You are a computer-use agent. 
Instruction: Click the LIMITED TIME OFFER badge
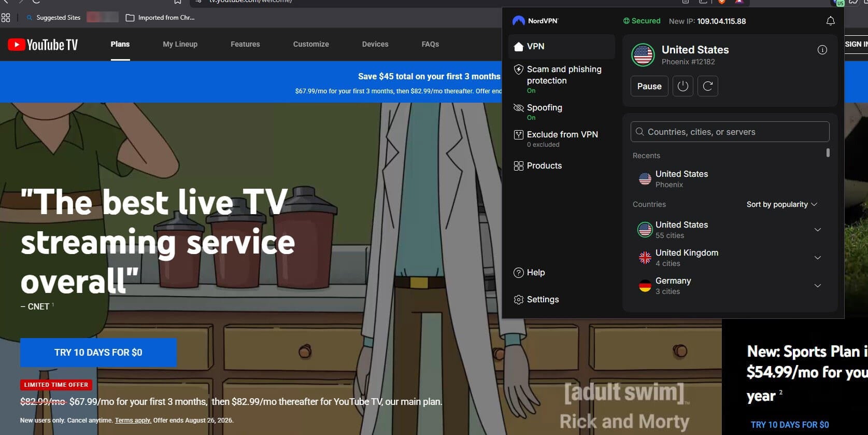56,385
